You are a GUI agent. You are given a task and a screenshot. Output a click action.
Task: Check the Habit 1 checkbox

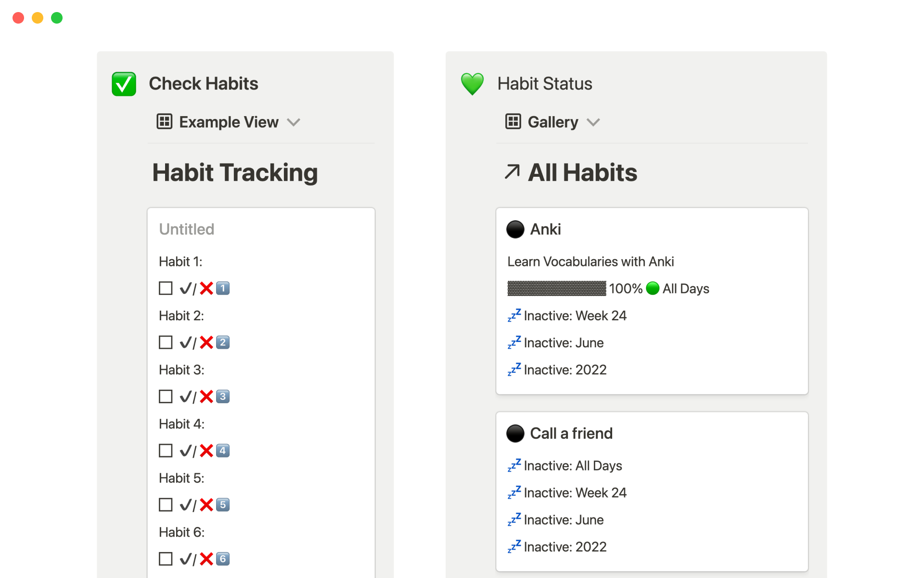[166, 289]
